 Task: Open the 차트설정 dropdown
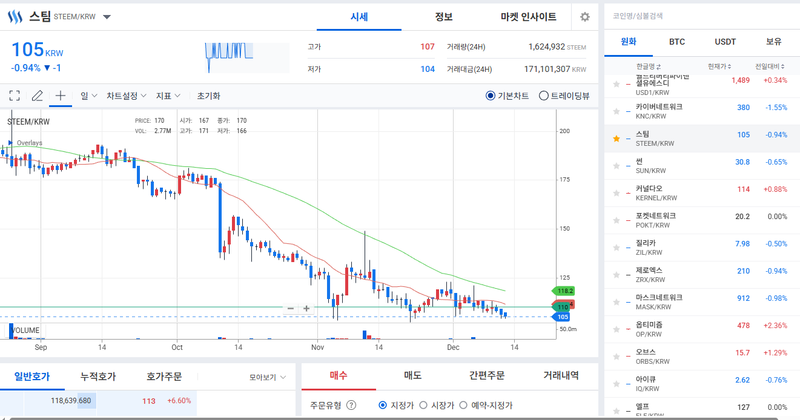[126, 96]
